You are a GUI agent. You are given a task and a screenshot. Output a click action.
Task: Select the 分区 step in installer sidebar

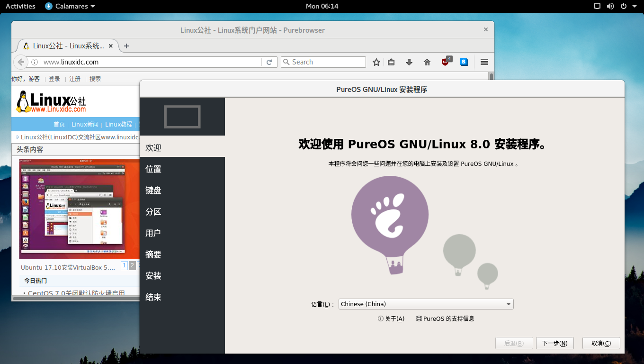coord(182,212)
